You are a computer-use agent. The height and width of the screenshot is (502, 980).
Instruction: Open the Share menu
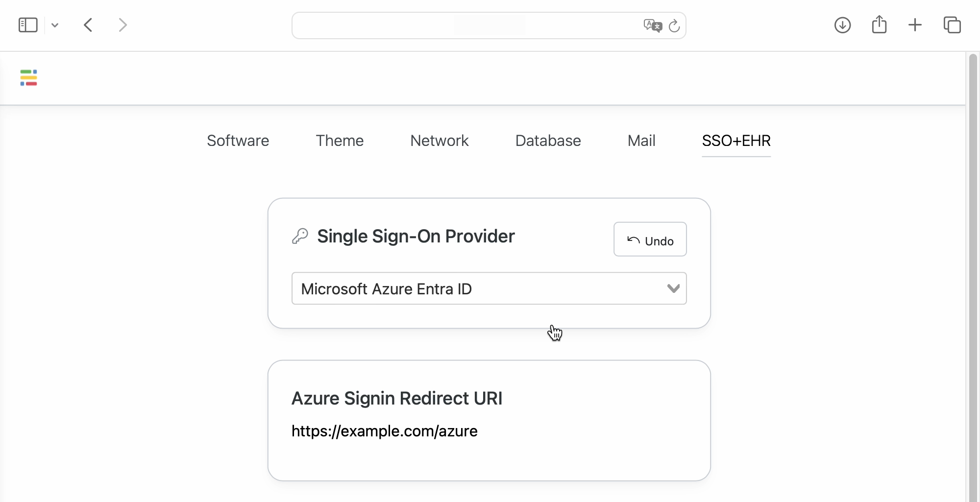(879, 24)
